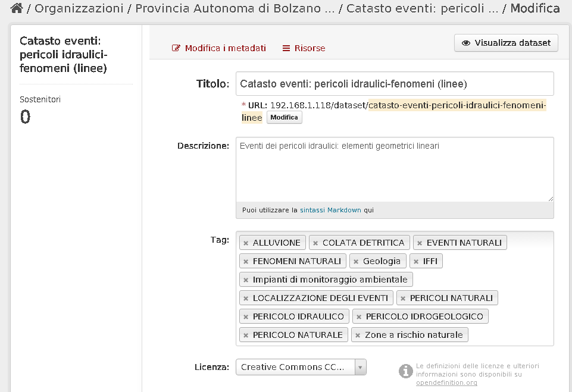Image resolution: width=572 pixels, height=392 pixels.
Task: Open the Organizzazioni breadcrumb link
Action: (79, 8)
